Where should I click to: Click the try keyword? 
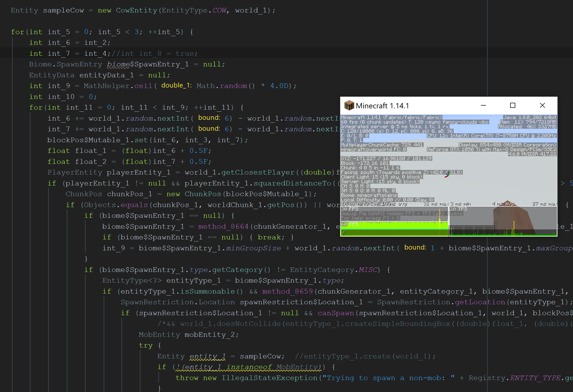point(146,345)
